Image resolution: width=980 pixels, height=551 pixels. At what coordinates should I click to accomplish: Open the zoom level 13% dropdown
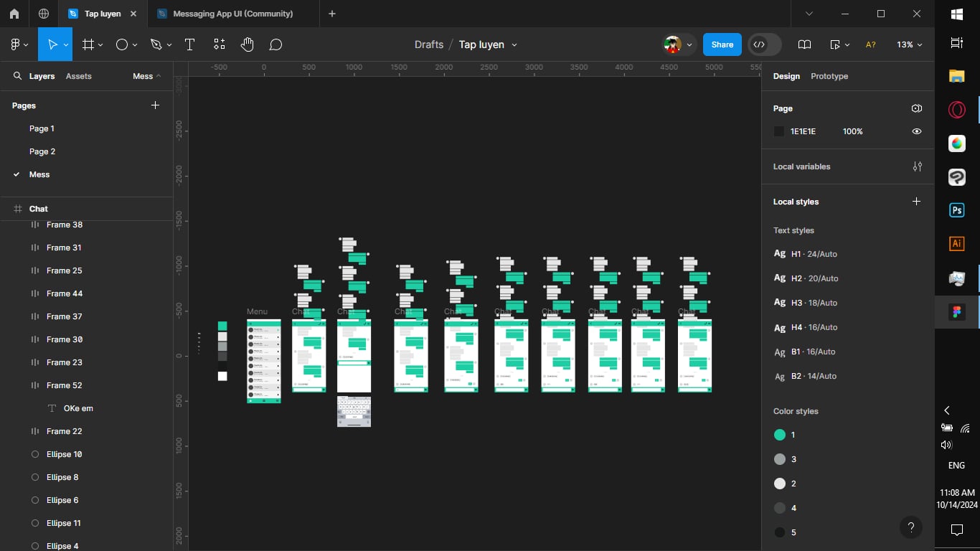[x=909, y=44]
